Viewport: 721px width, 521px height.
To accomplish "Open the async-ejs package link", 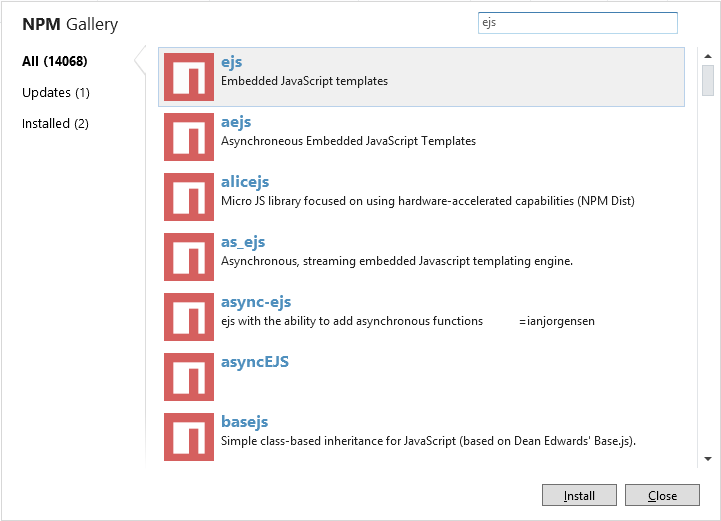I will point(256,302).
